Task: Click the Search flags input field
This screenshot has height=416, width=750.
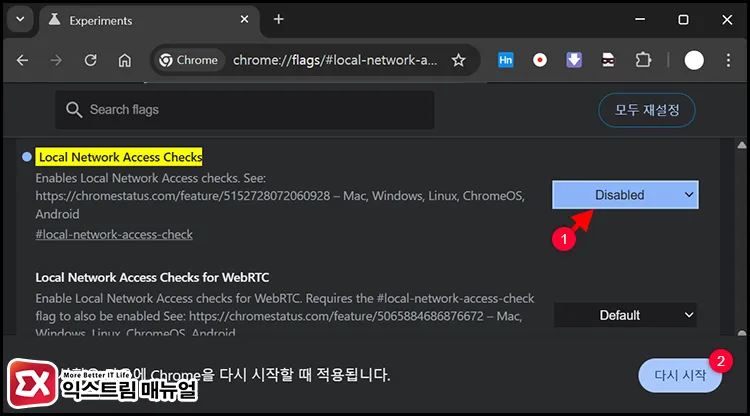Action: click(x=245, y=110)
